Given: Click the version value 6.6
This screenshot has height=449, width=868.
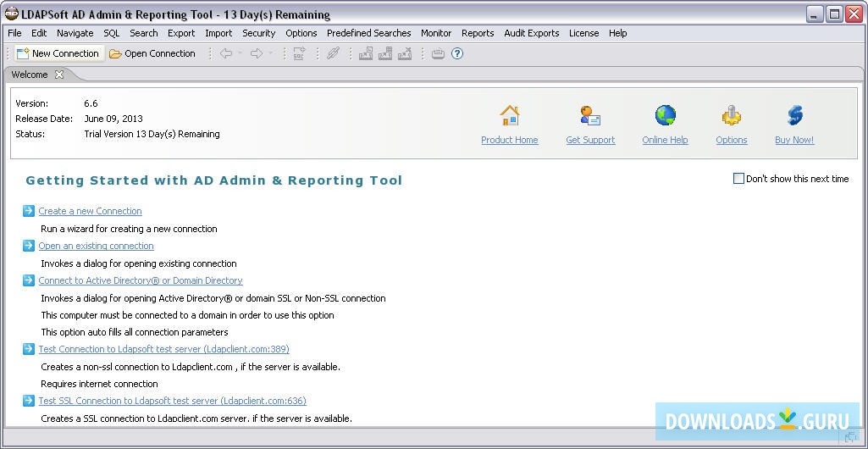Looking at the screenshot, I should pyautogui.click(x=91, y=103).
